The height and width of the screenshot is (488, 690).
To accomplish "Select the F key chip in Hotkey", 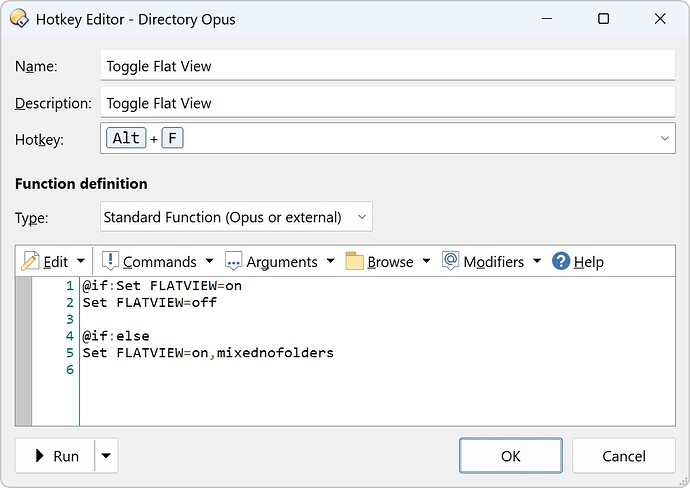I will point(172,138).
